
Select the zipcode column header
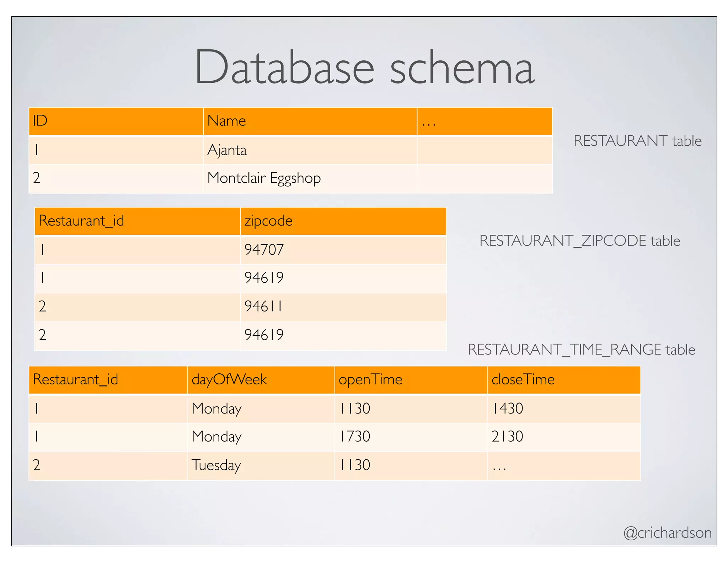268,221
